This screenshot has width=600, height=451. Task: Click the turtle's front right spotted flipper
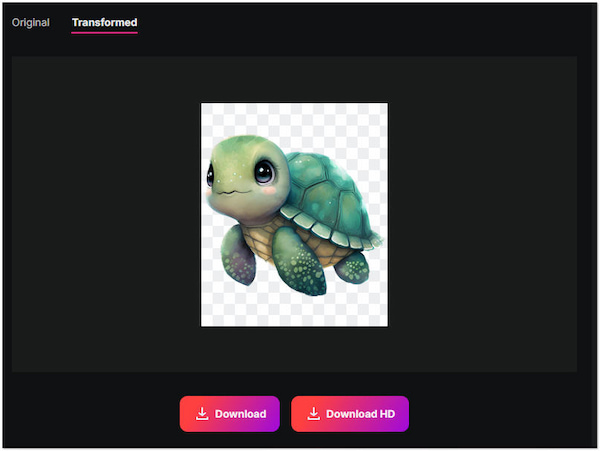click(297, 261)
